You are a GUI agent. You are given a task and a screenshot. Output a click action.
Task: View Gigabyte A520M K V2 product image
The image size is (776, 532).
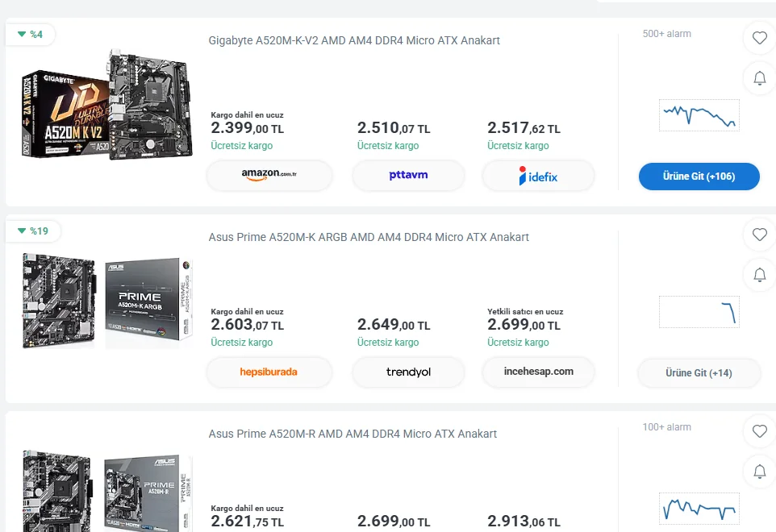107,106
